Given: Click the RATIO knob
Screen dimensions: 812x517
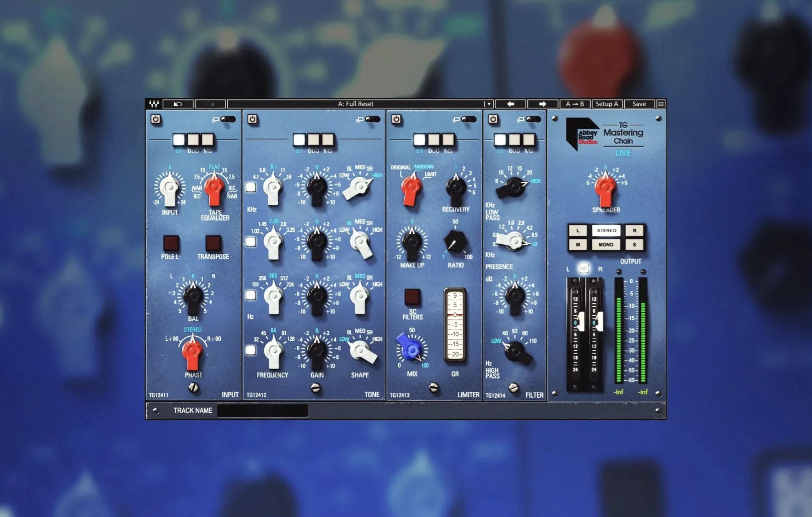Looking at the screenshot, I should (455, 242).
